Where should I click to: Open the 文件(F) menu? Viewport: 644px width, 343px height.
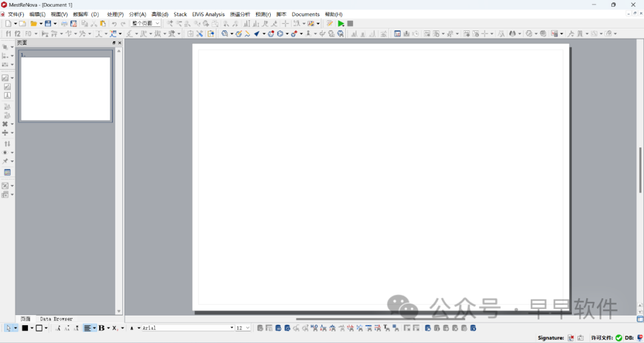[x=16, y=14]
